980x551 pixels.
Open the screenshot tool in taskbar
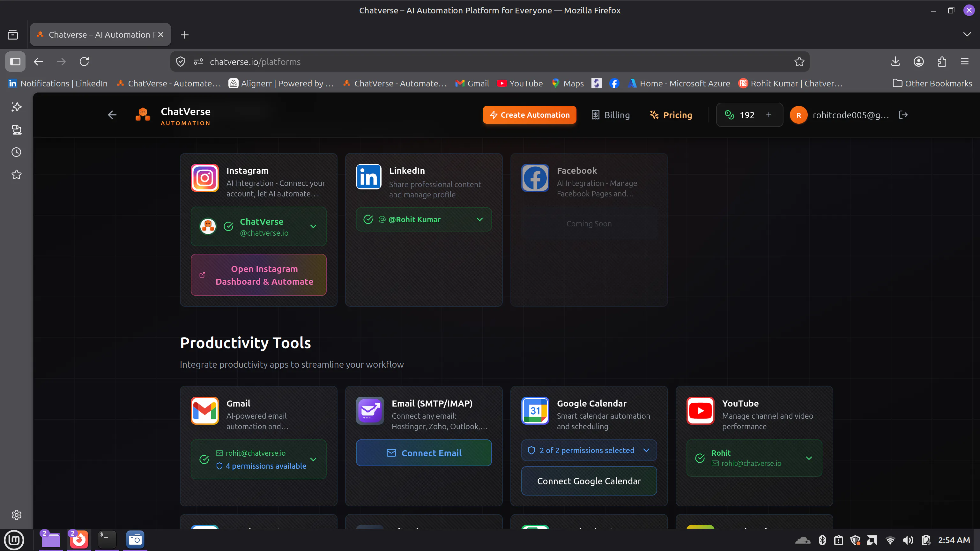point(135,540)
